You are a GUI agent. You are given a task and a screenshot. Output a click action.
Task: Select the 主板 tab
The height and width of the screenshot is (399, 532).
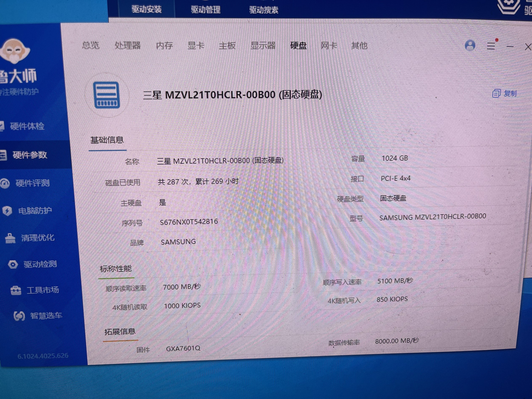227,45
